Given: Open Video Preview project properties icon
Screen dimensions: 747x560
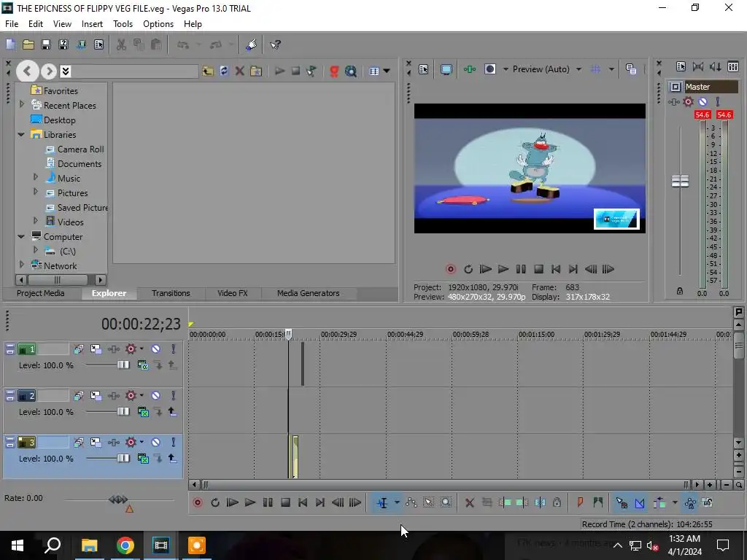Looking at the screenshot, I should [424, 69].
